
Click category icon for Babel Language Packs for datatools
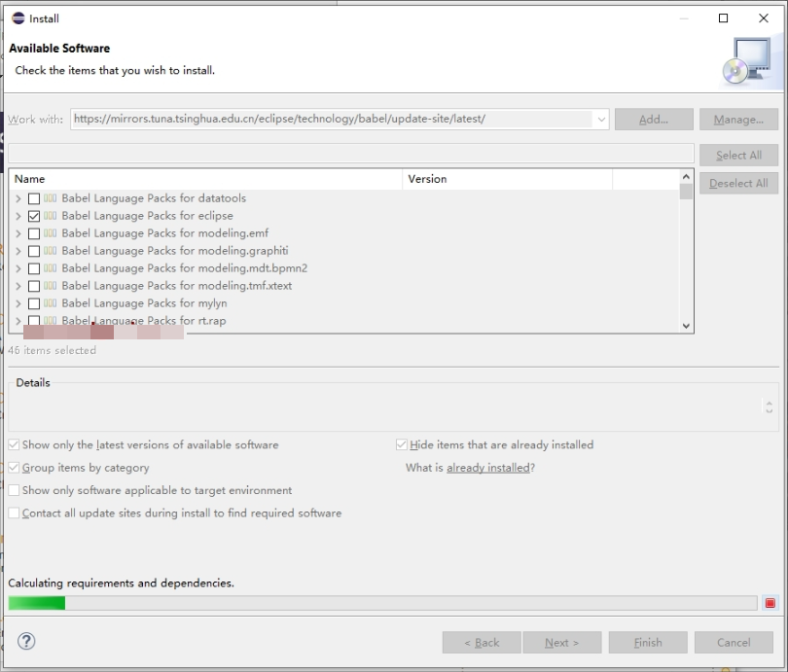[50, 198]
